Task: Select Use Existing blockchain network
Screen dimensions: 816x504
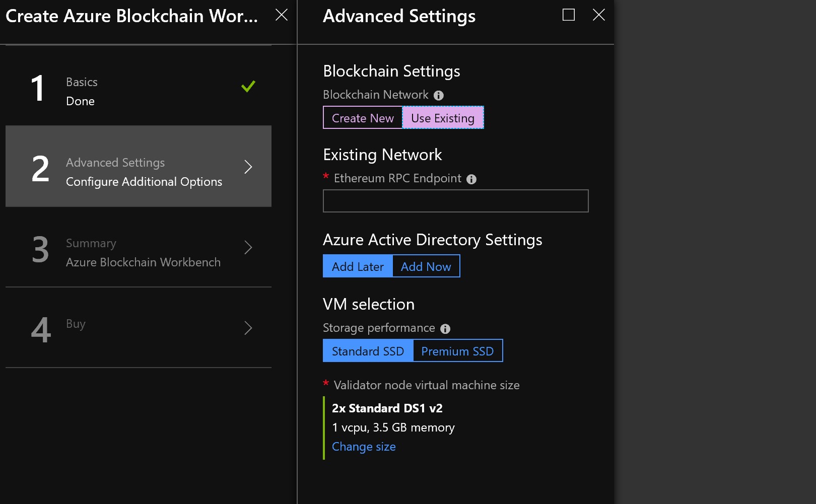Action: (x=443, y=118)
